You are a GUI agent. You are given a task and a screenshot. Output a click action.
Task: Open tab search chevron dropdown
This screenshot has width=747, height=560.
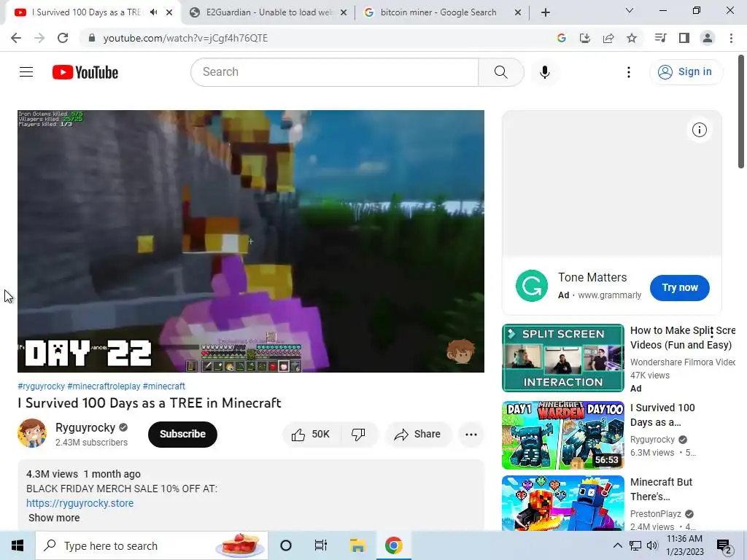tap(630, 10)
